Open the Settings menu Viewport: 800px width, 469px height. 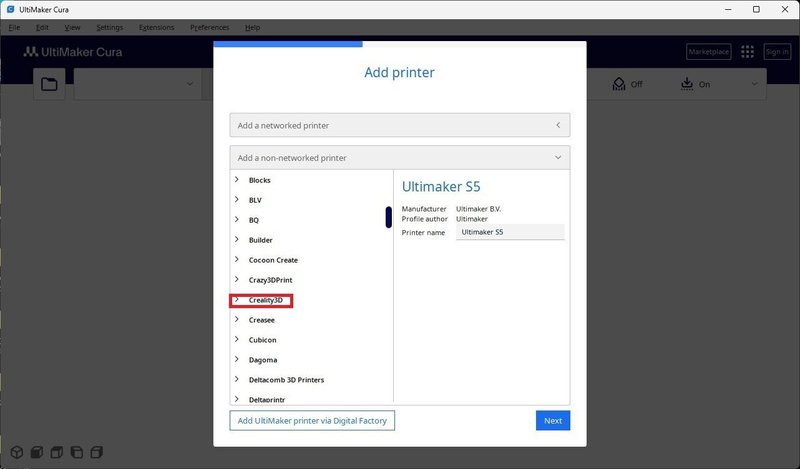[110, 28]
